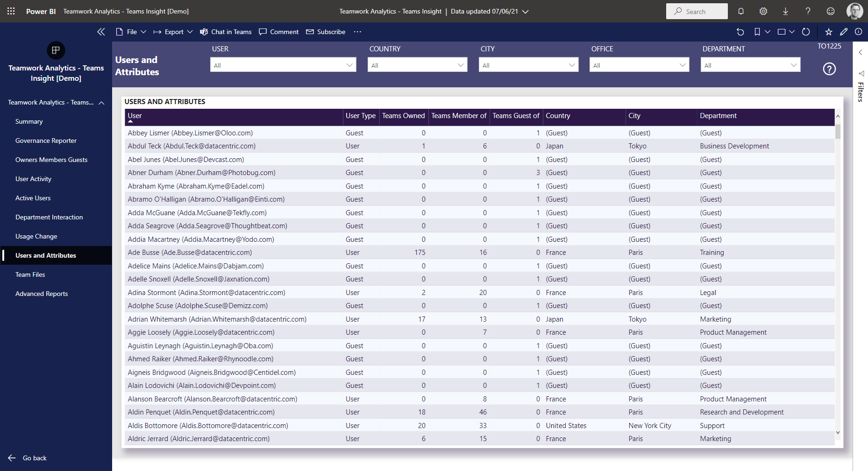This screenshot has height=471, width=868.
Task: Click the table vertical scrollbar thumb
Action: click(838, 132)
